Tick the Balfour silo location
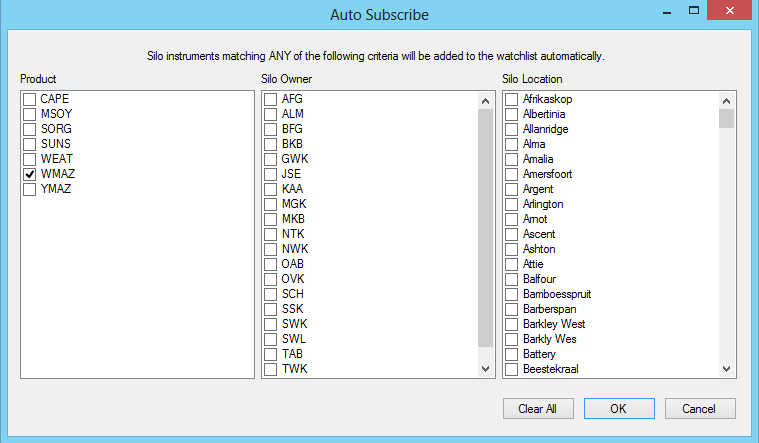759x443 pixels. tap(512, 279)
